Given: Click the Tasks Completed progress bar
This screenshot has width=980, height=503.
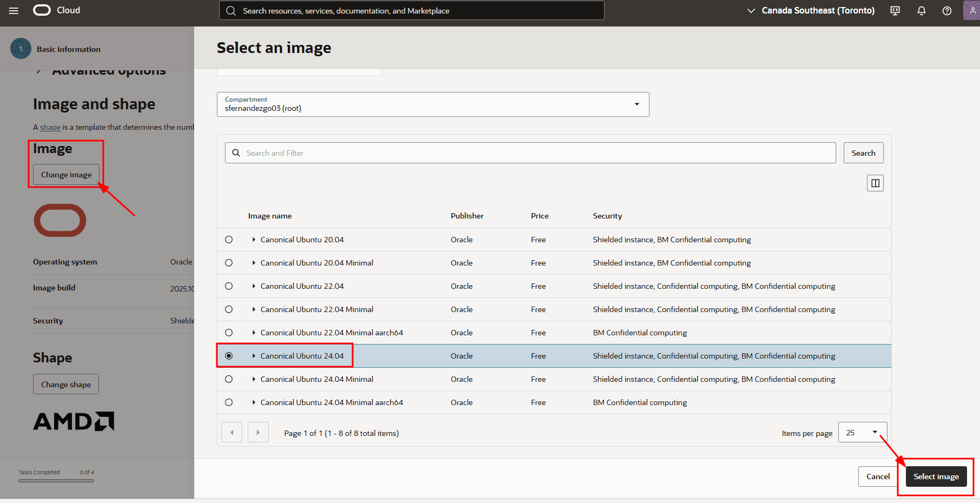Looking at the screenshot, I should [56, 479].
